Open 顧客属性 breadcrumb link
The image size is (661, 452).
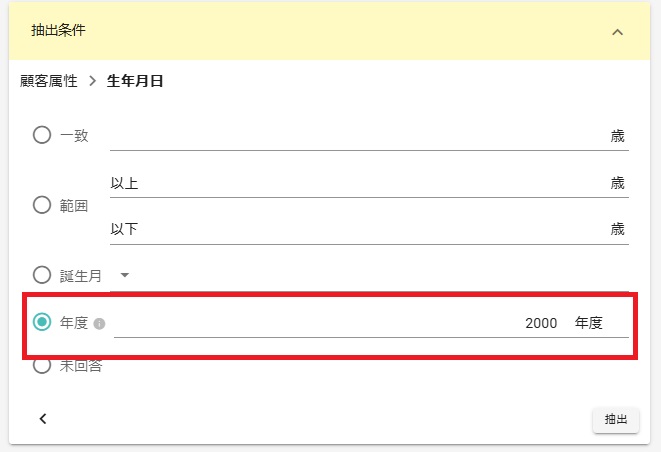[49, 81]
